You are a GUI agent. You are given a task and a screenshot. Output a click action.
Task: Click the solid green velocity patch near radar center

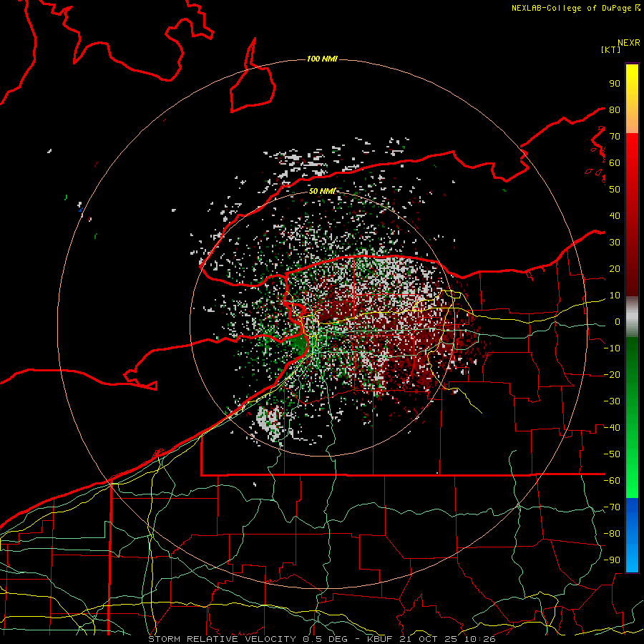pyautogui.click(x=299, y=344)
